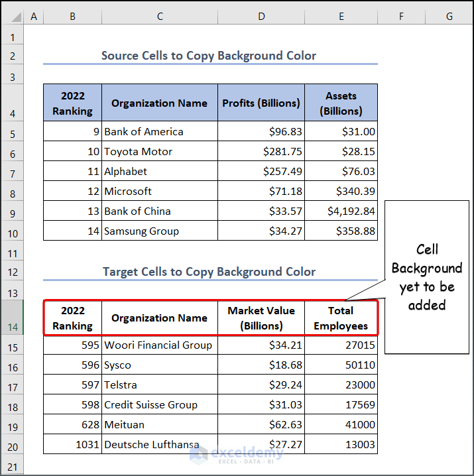The image size is (474, 476).
Task: Select assets value $340.39
Action: click(341, 191)
